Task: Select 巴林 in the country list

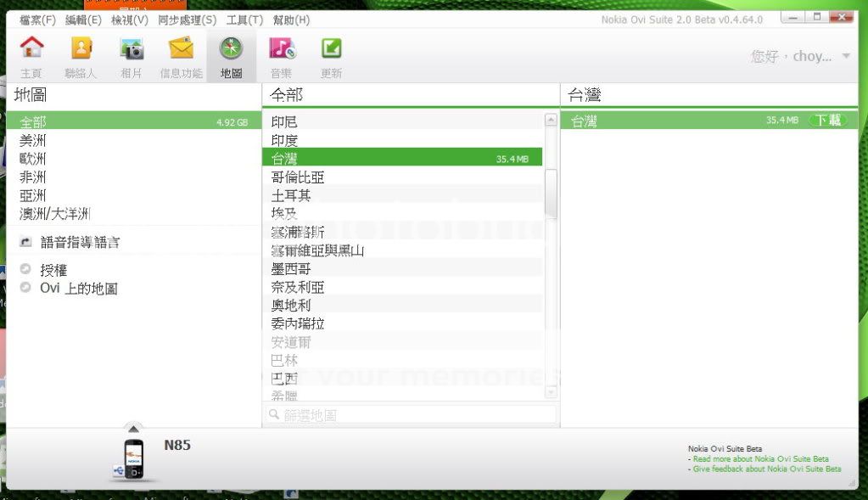Action: (x=403, y=360)
